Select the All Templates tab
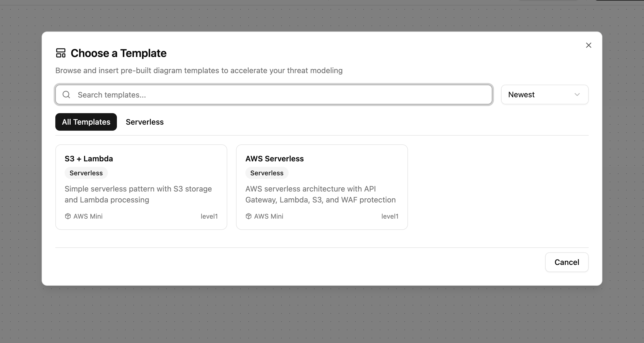The width and height of the screenshot is (644, 343). [86, 122]
